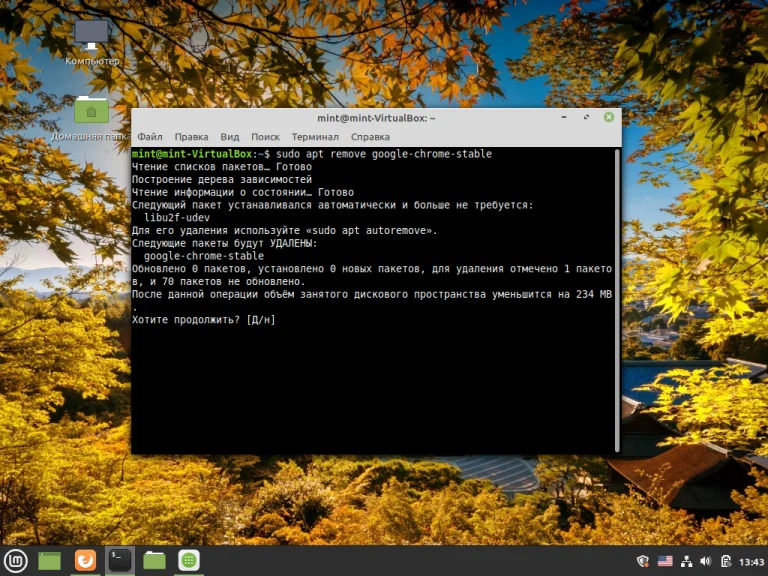The height and width of the screenshot is (576, 768).
Task: Open the Linux Mint start menu
Action: [x=15, y=560]
